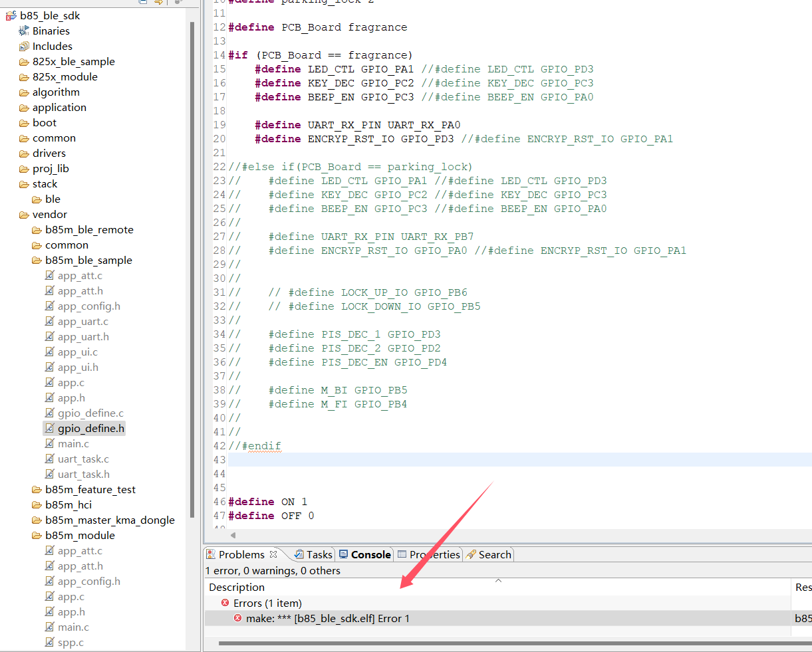Click app_config.h file icon in b85m_ble_sample

[50, 306]
